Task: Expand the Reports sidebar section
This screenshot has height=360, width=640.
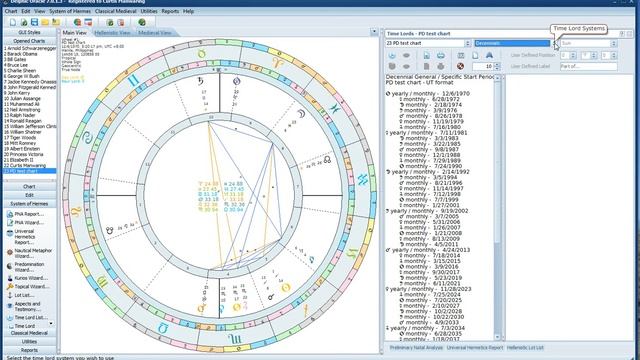Action: click(x=29, y=350)
